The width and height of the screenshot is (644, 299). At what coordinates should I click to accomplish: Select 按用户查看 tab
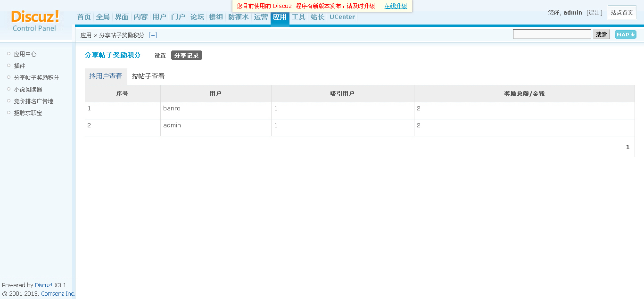pyautogui.click(x=106, y=76)
